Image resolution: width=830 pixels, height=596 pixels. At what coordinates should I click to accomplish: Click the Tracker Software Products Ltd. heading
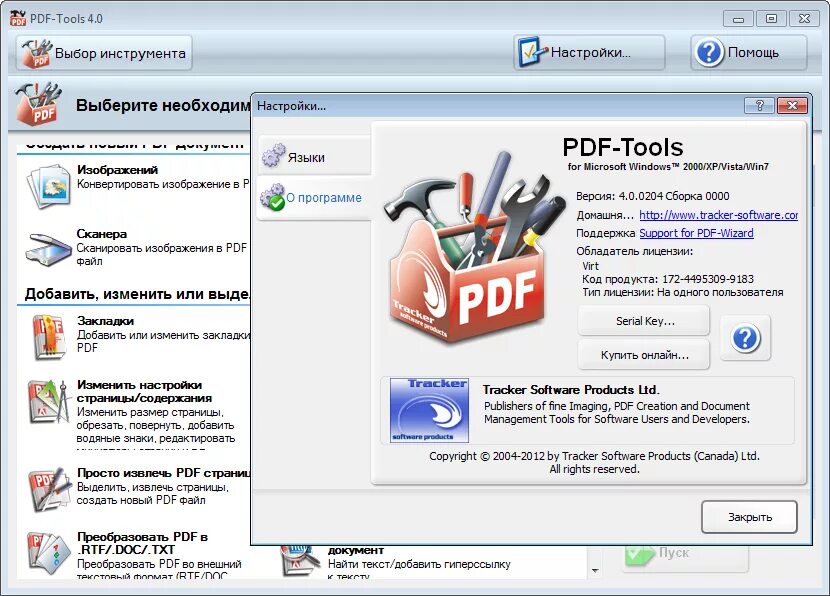pyautogui.click(x=571, y=390)
